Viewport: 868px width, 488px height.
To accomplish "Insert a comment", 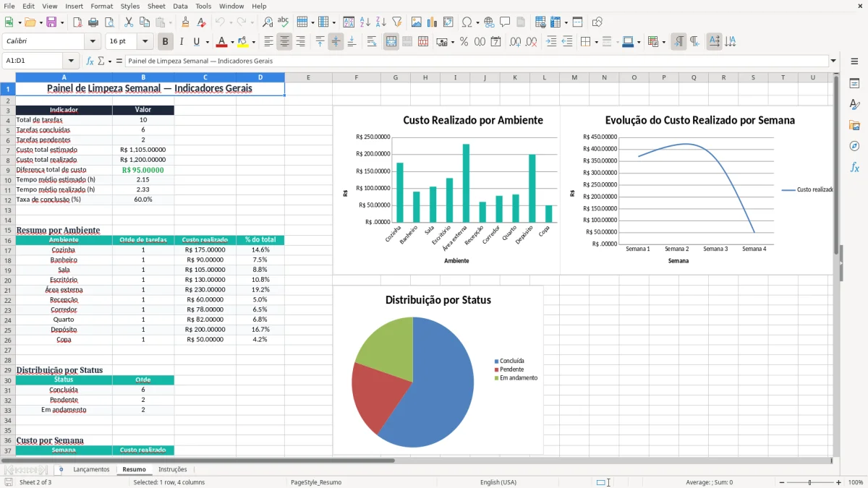I will tap(505, 22).
